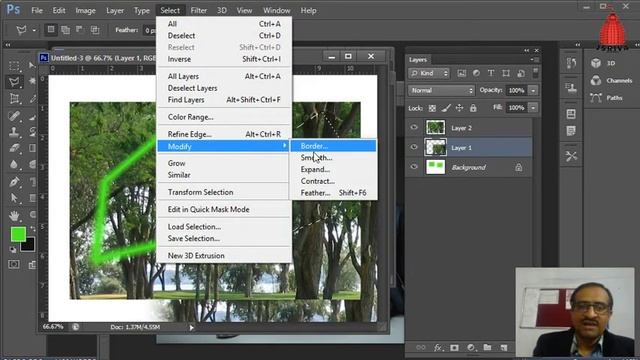Hide Layer 1 with eye icon
This screenshot has height=360, width=640.
(414, 147)
